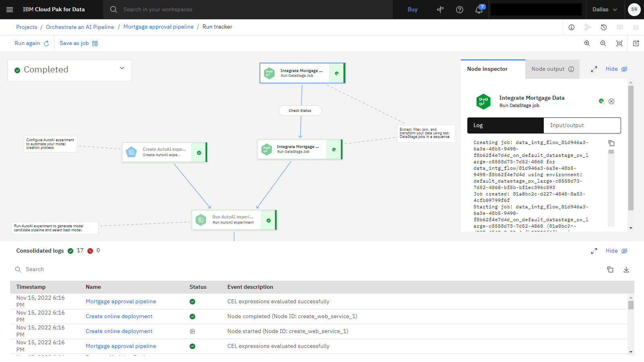Click the Check Status link label
The image size is (644, 362).
(x=300, y=111)
